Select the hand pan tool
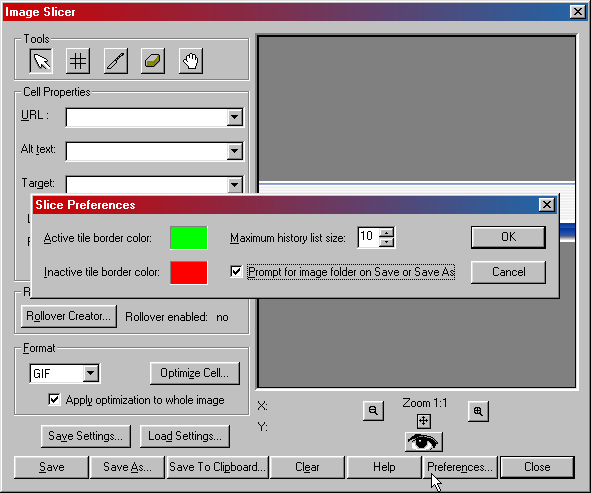 191,61
